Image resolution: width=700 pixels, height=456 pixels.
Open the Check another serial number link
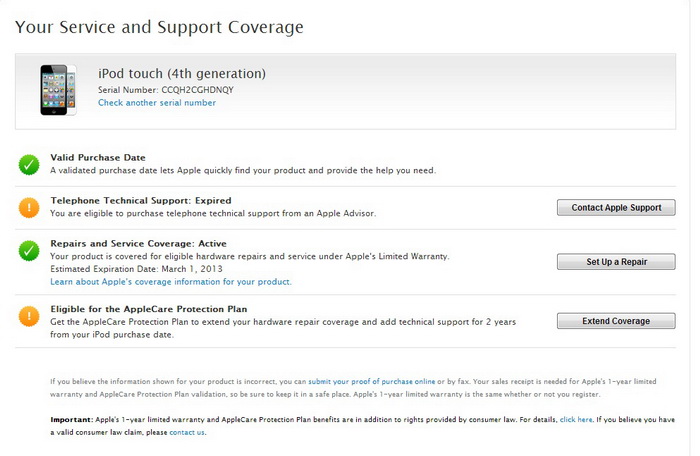tap(156, 103)
